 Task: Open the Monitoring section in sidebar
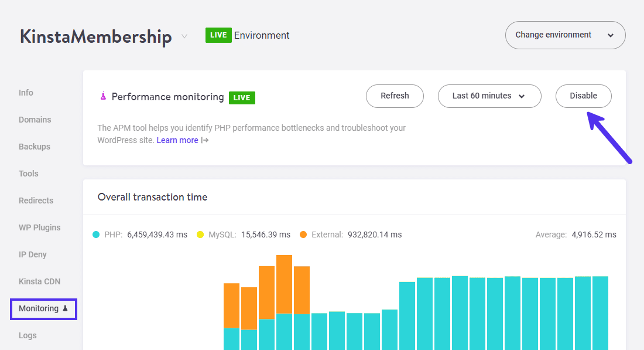coord(39,308)
